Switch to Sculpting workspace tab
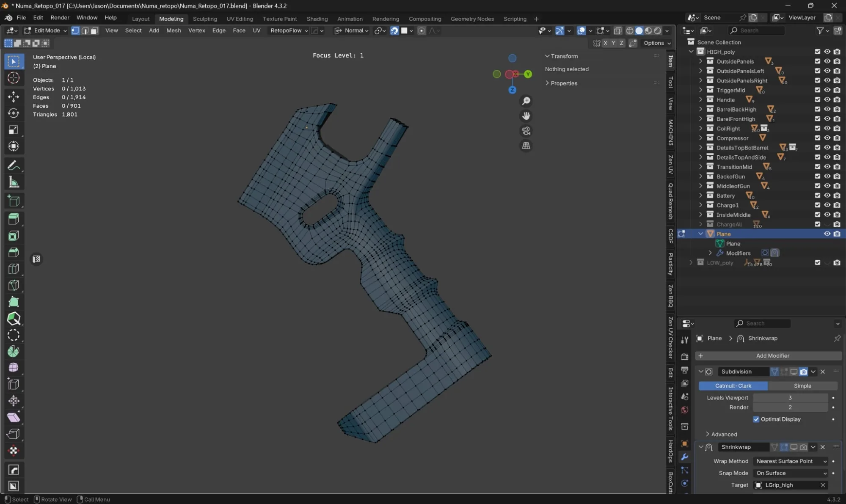The height and width of the screenshot is (504, 846). (205, 19)
